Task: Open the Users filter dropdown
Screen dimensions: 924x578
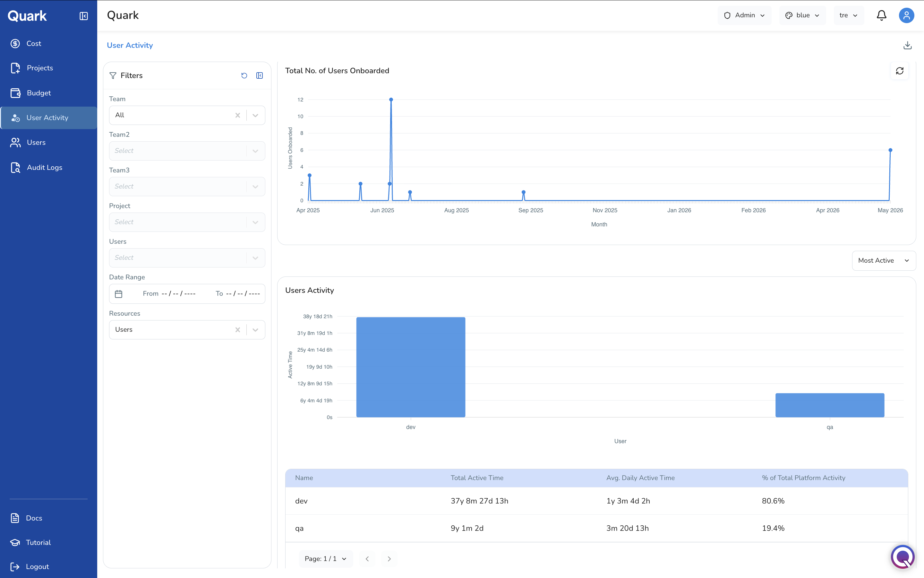Action: pyautogui.click(x=187, y=258)
